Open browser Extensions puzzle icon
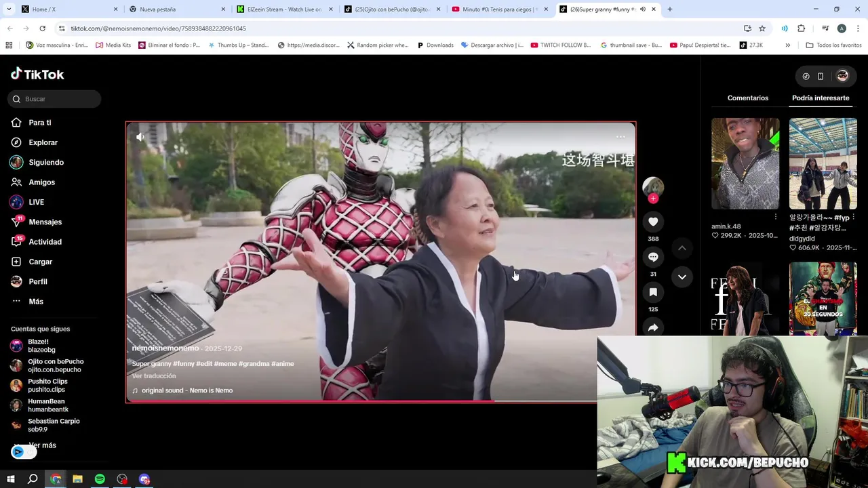 (801, 28)
